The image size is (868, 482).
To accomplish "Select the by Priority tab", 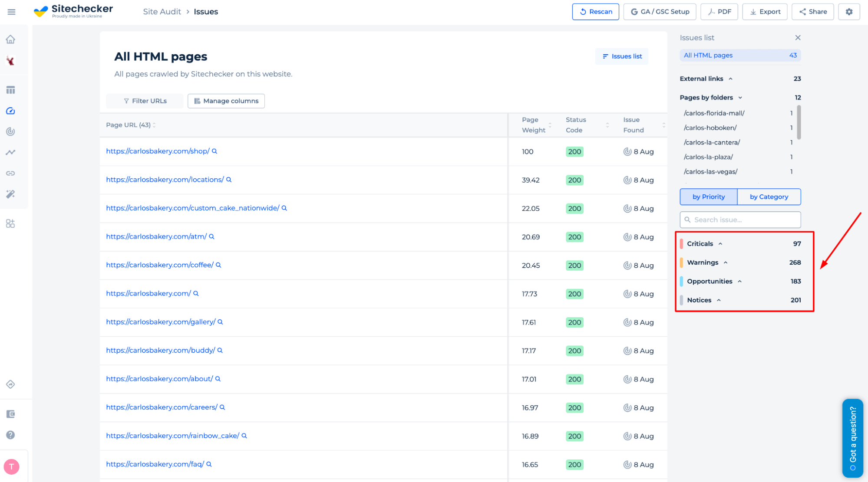I will [709, 197].
